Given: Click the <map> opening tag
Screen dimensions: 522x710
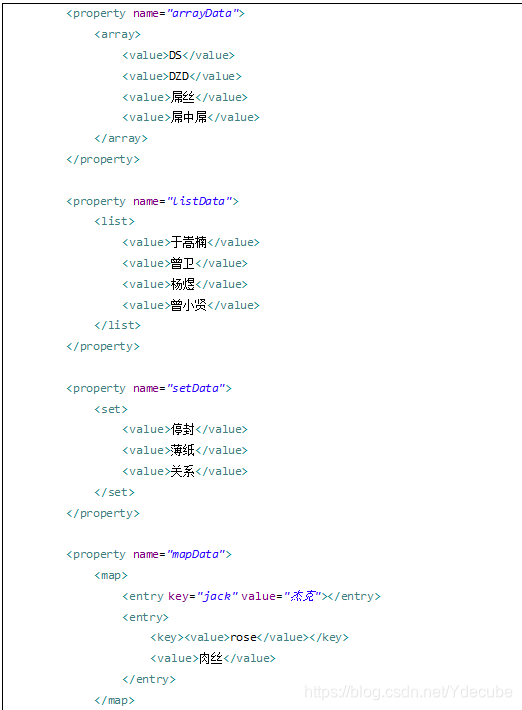Looking at the screenshot, I should 111,576.
